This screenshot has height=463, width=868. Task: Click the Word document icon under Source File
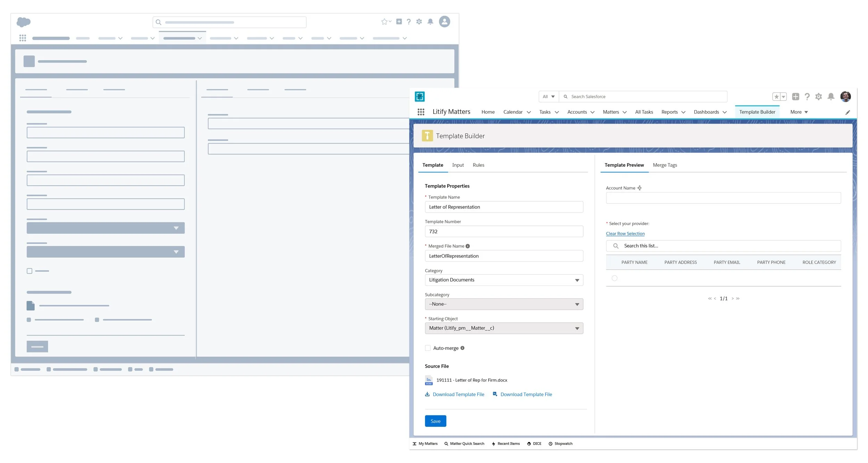pyautogui.click(x=428, y=380)
